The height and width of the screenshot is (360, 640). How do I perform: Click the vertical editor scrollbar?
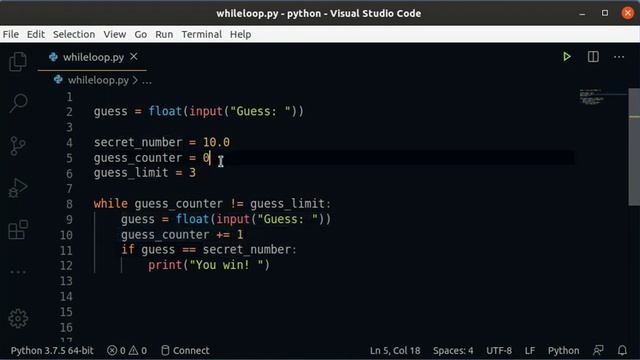pyautogui.click(x=634, y=147)
